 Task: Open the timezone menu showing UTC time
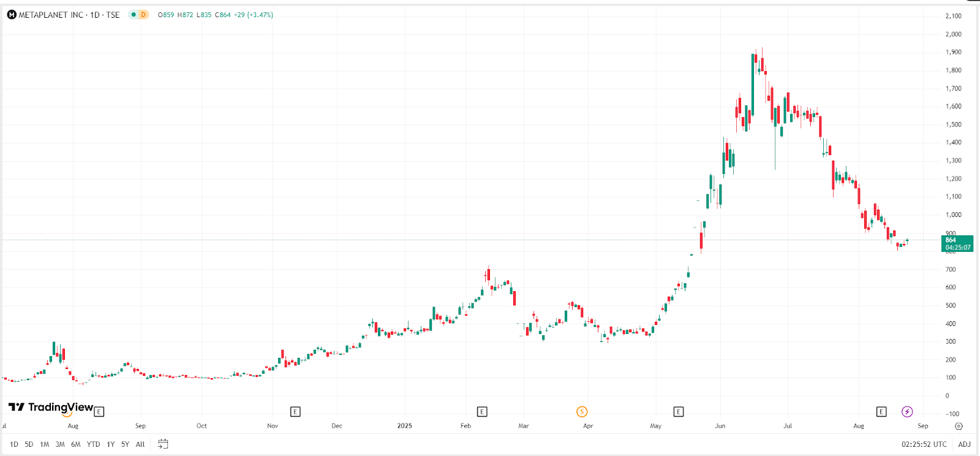(x=924, y=444)
